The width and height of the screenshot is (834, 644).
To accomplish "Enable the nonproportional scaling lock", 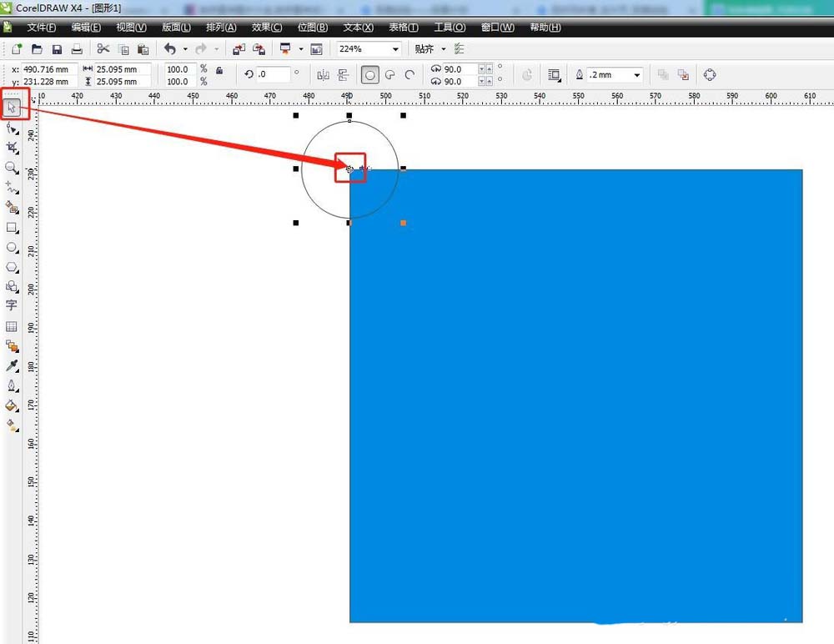I will (218, 72).
